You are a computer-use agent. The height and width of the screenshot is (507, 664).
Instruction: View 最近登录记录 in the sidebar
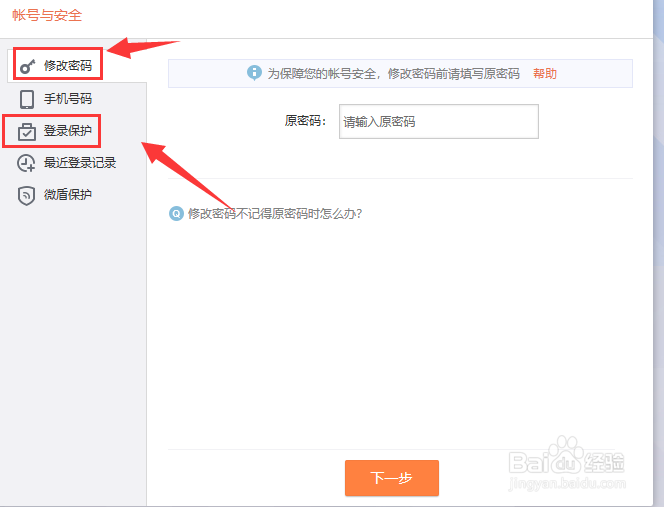coord(80,163)
